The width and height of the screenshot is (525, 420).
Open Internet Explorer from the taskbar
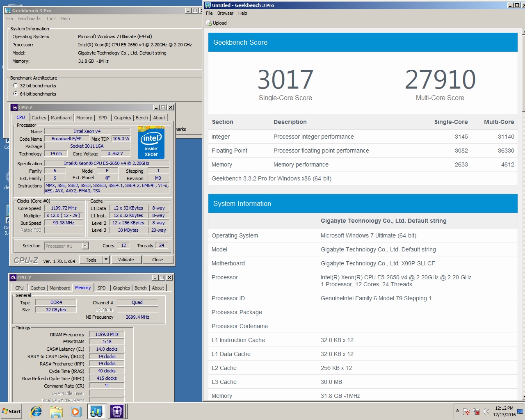(36, 411)
